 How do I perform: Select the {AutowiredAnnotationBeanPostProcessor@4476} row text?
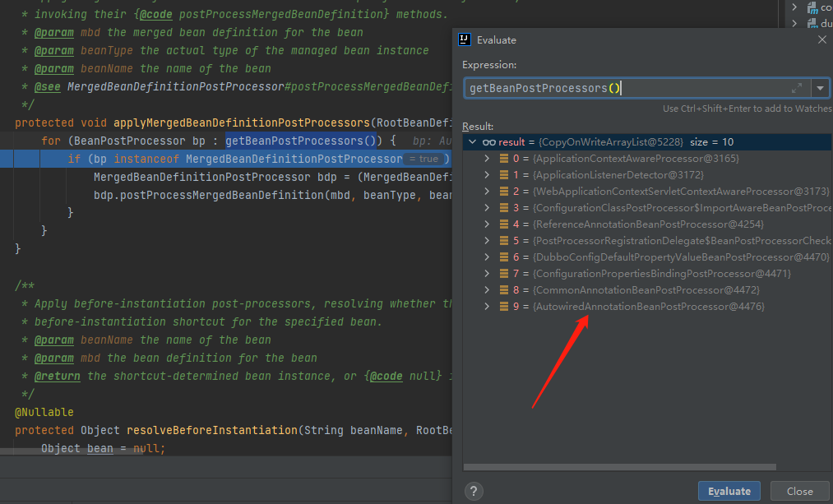pos(649,307)
